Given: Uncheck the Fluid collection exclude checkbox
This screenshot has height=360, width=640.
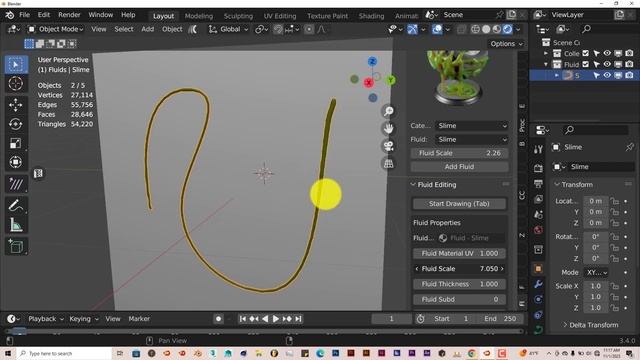Looking at the screenshot, I should (x=586, y=64).
